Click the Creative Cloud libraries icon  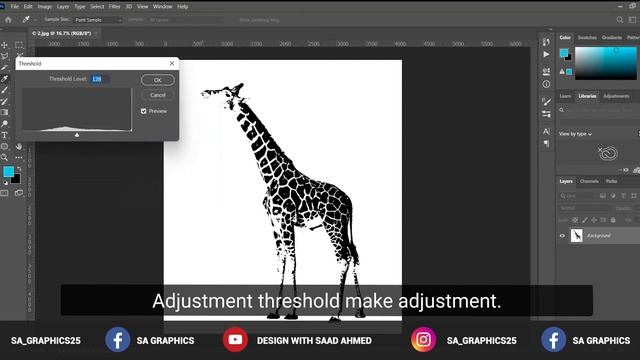point(608,153)
